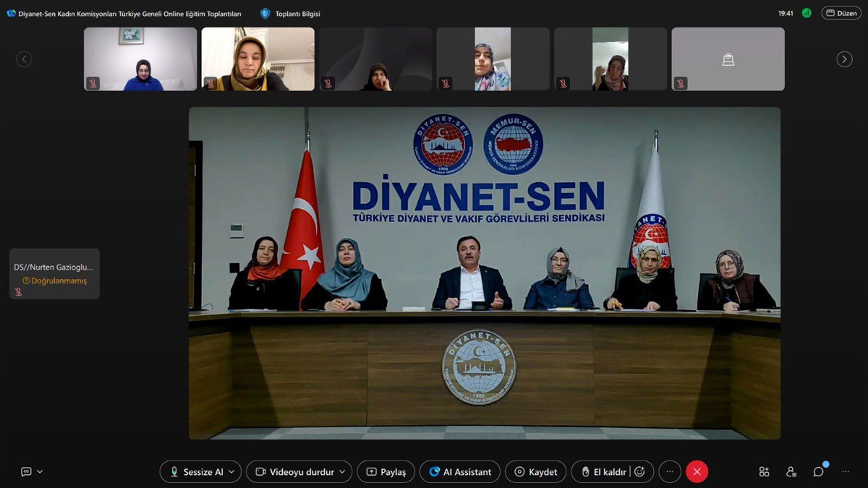Open the participants panel icon
This screenshot has height=488, width=868.
(x=791, y=472)
